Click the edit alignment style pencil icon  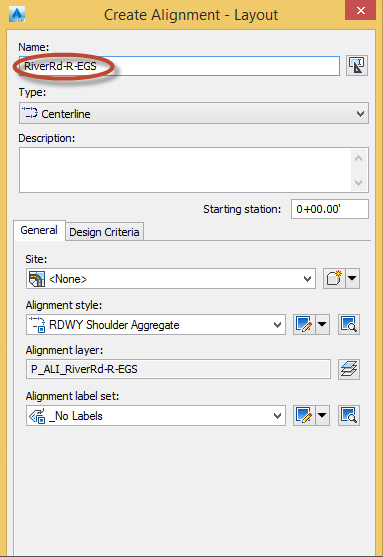(x=304, y=324)
